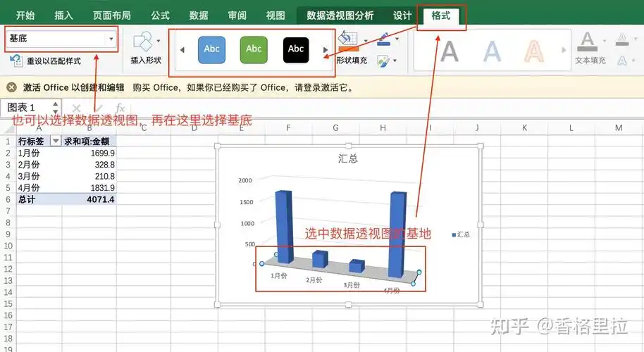The width and height of the screenshot is (644, 352).
Task: Apply the blue Abc shape style
Action: click(211, 50)
